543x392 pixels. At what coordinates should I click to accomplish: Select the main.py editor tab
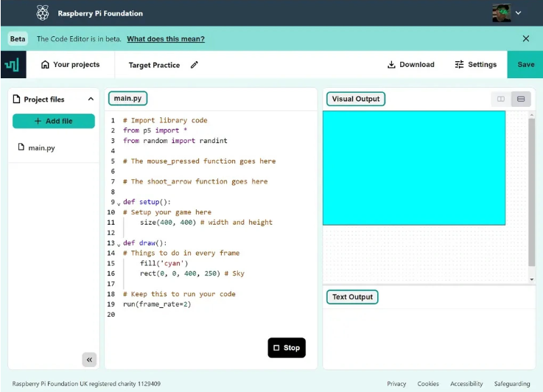[127, 99]
